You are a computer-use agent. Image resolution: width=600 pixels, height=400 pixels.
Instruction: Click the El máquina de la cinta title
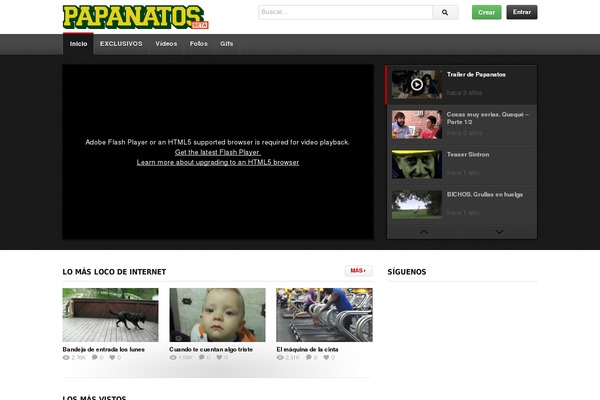coord(307,349)
